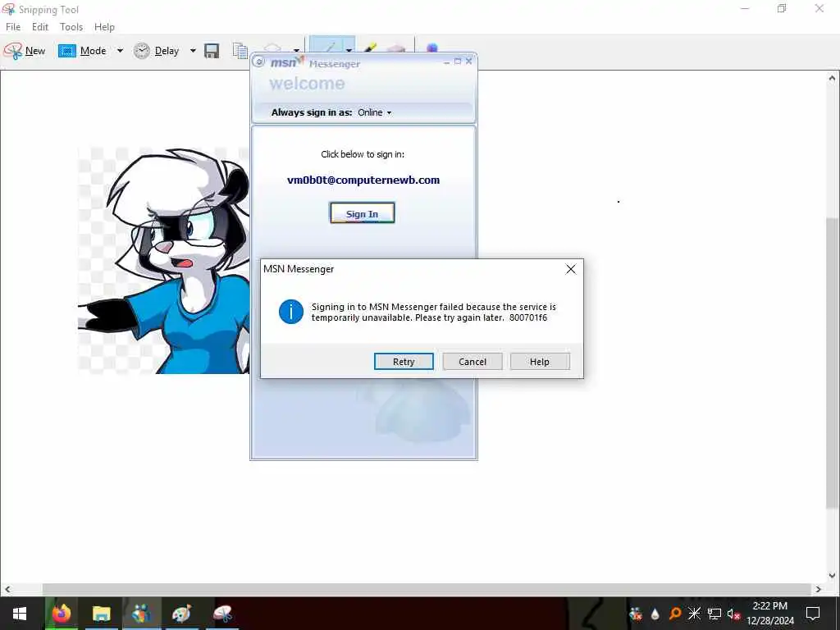Viewport: 840px width, 630px height.
Task: Close the MSN Messenger welcome window
Action: coord(468,62)
